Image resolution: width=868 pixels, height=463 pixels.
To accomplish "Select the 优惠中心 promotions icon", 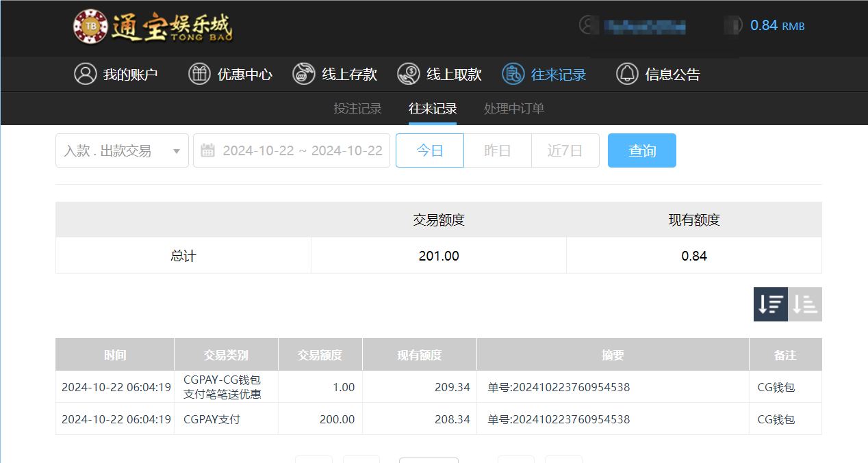I will [199, 74].
